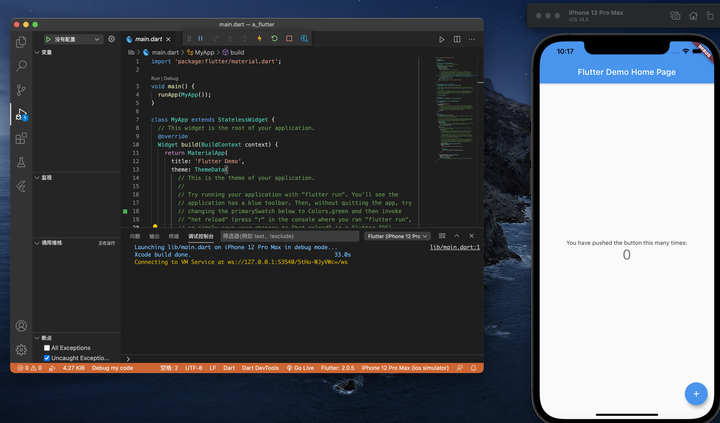Open the Search view in activity bar

(21, 66)
